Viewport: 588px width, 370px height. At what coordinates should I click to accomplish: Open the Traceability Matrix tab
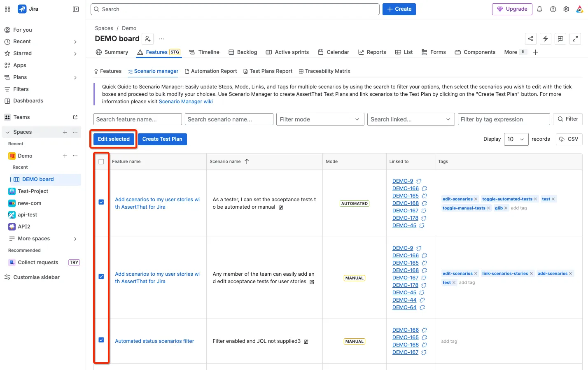point(324,71)
